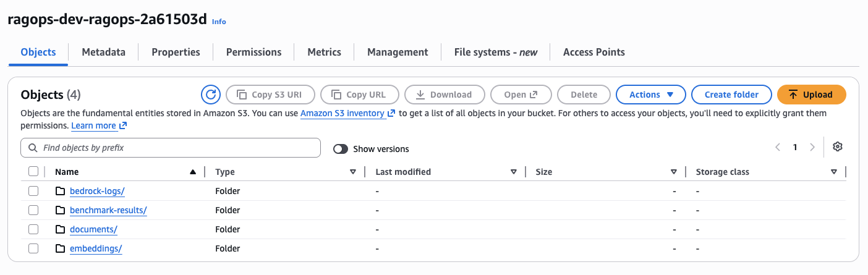Viewport: 868px width, 275px height.
Task: Click folder icon beside embeddings/
Action: coord(60,248)
